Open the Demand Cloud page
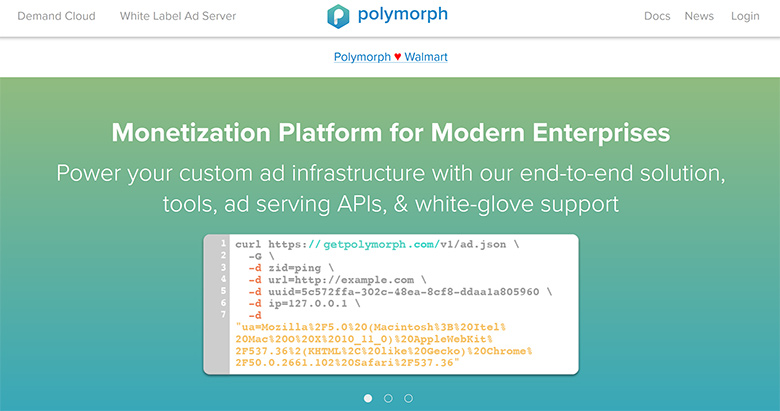The width and height of the screenshot is (780, 411). coord(56,16)
